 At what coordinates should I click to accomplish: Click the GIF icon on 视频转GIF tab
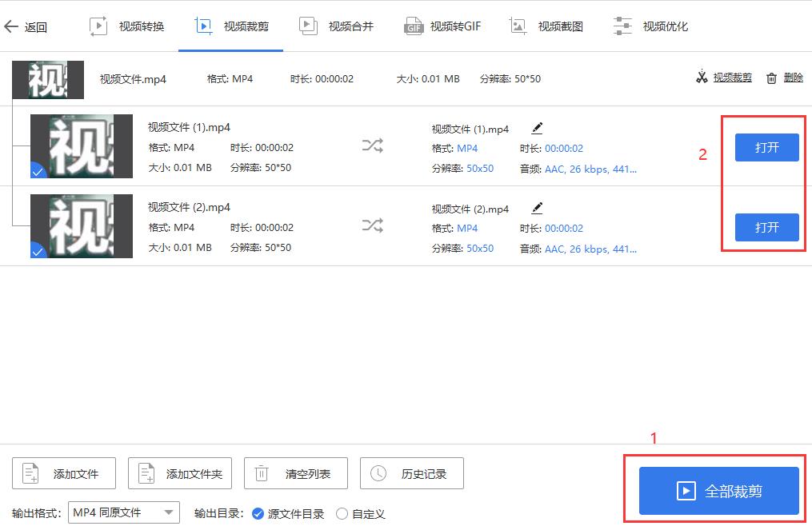click(x=413, y=25)
